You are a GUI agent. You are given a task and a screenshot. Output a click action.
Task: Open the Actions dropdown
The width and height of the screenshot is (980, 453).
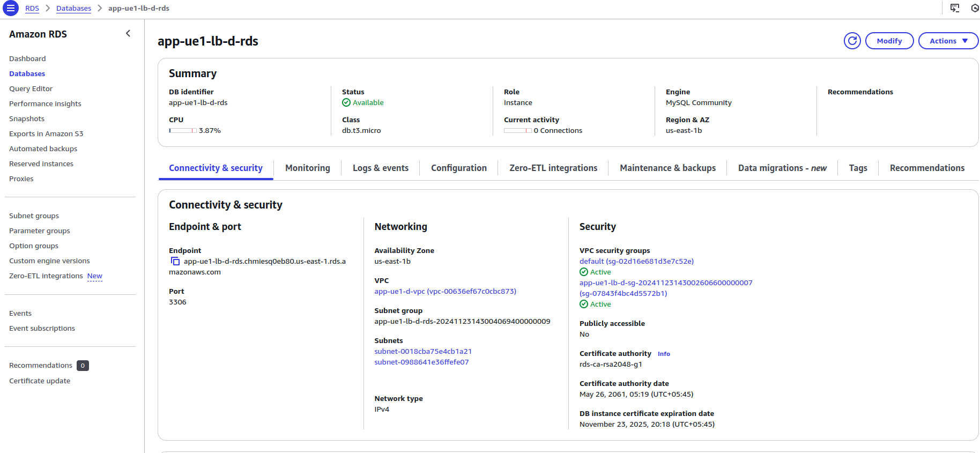click(x=948, y=41)
